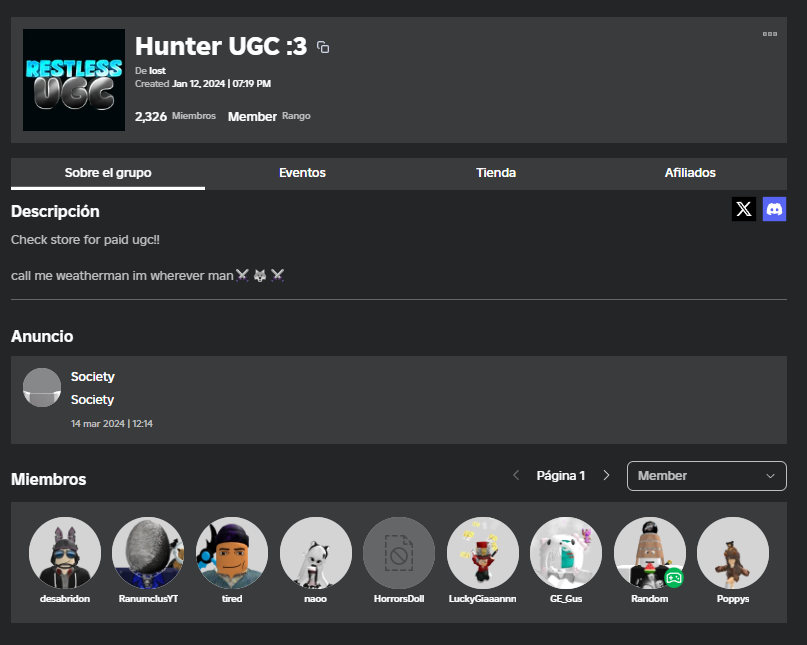Image resolution: width=807 pixels, height=645 pixels.
Task: Click the 'call me weatherman' description line
Action: click(148, 276)
